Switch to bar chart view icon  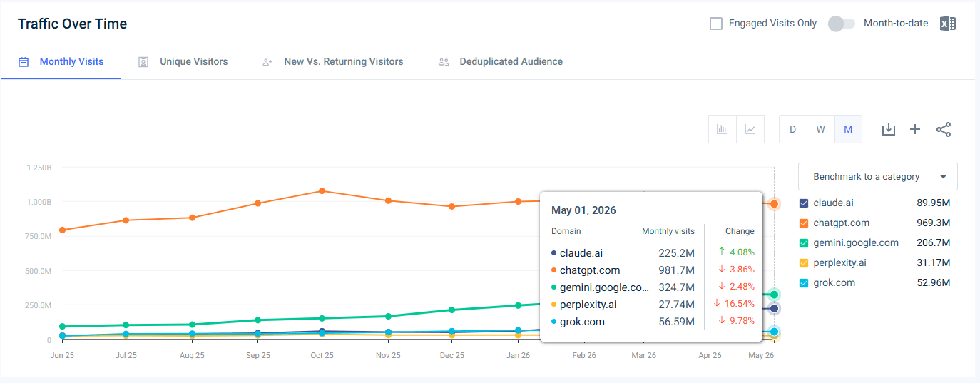click(722, 129)
